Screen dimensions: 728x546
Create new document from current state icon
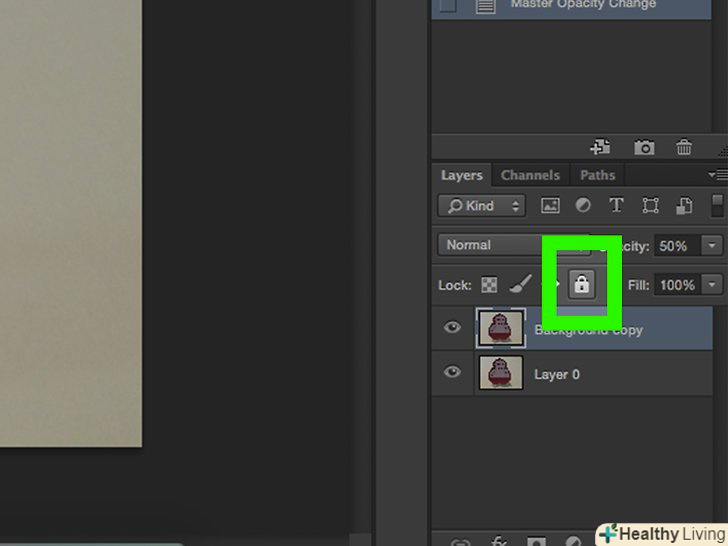(x=600, y=147)
